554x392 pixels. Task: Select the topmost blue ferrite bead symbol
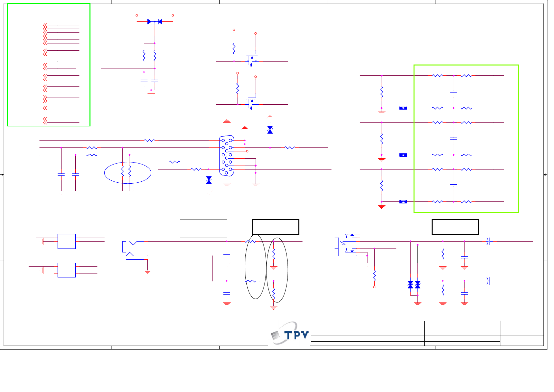(x=403, y=108)
